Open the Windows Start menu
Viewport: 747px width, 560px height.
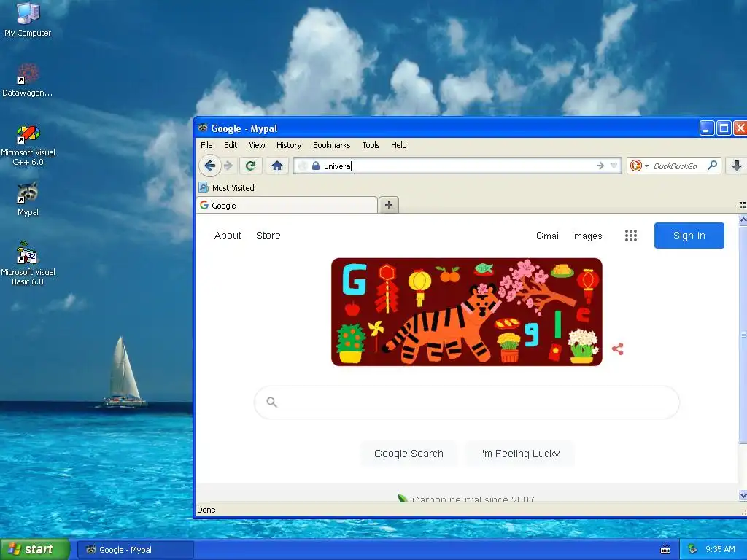[34, 549]
